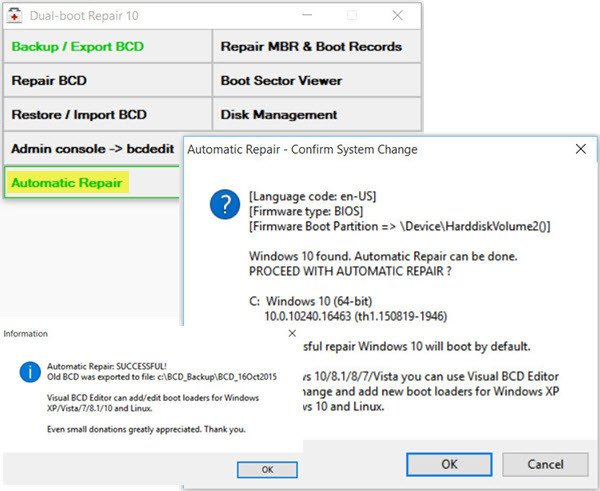Cancel the Automatic Repair confirmation
The width and height of the screenshot is (600, 491).
pyautogui.click(x=545, y=465)
